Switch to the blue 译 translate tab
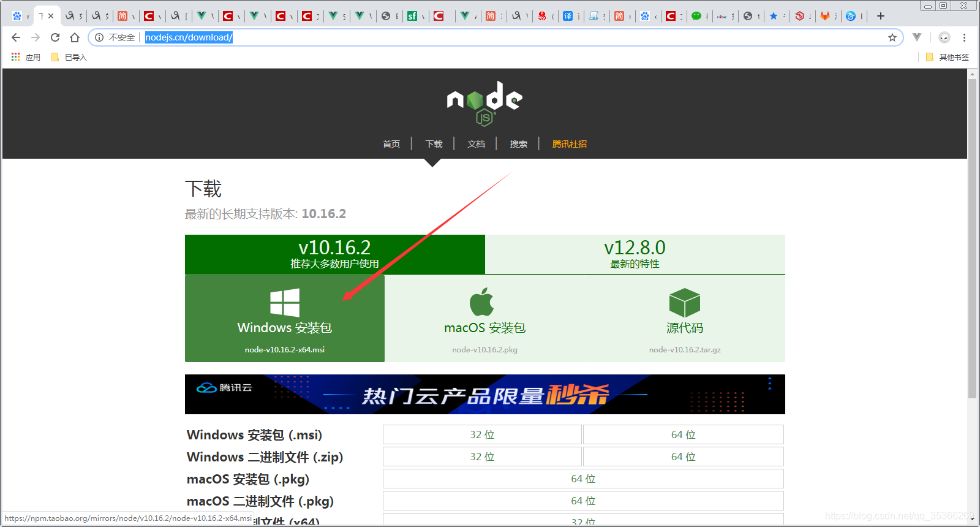The image size is (980, 527). [568, 16]
